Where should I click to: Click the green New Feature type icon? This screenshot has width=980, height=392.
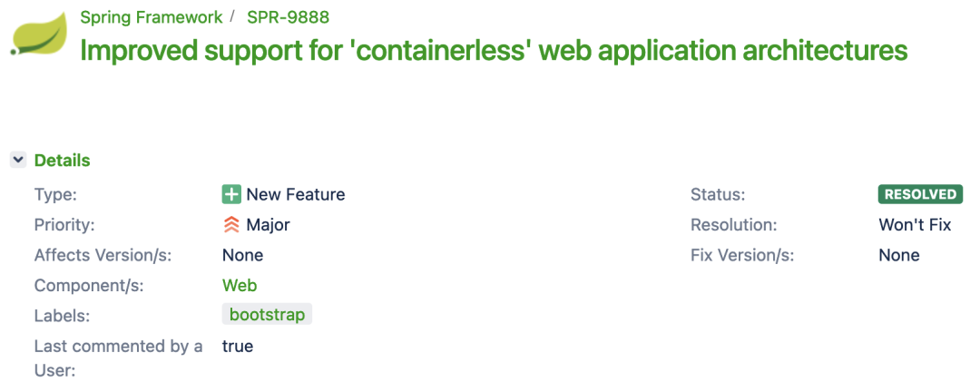pyautogui.click(x=231, y=194)
